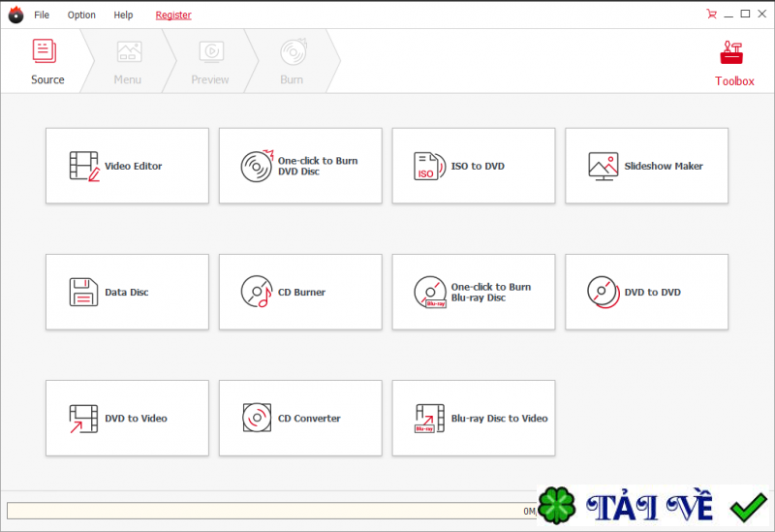Click the CD Converter disc icon
Screen dimensions: 775x532
click(x=257, y=418)
